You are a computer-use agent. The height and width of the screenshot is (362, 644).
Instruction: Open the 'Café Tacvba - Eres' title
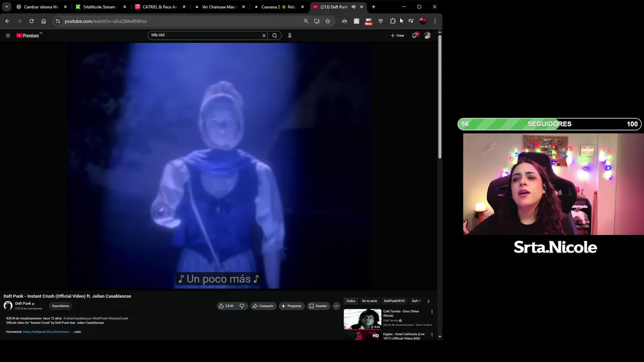[x=401, y=313]
